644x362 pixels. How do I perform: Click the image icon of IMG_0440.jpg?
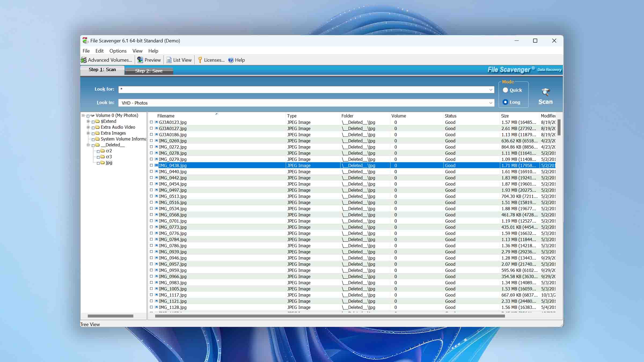[156, 172]
